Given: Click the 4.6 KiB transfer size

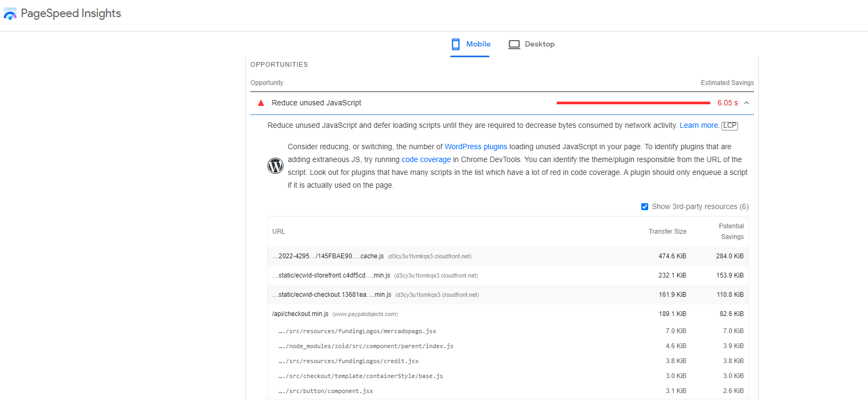Looking at the screenshot, I should tap(676, 346).
